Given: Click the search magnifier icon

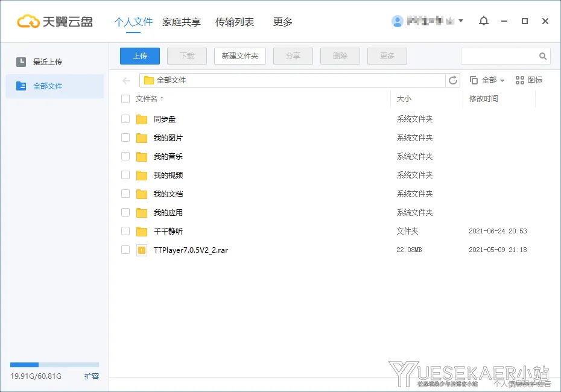Looking at the screenshot, I should point(543,56).
